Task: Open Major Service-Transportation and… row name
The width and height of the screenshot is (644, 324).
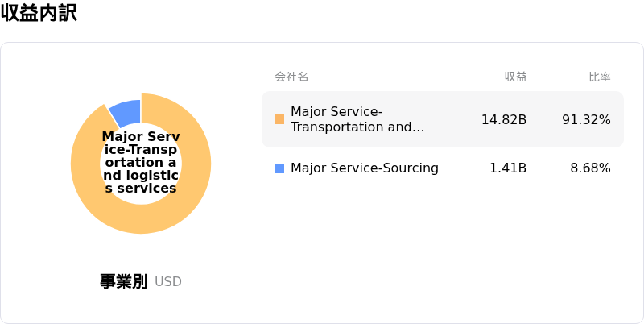Action: tap(357, 119)
